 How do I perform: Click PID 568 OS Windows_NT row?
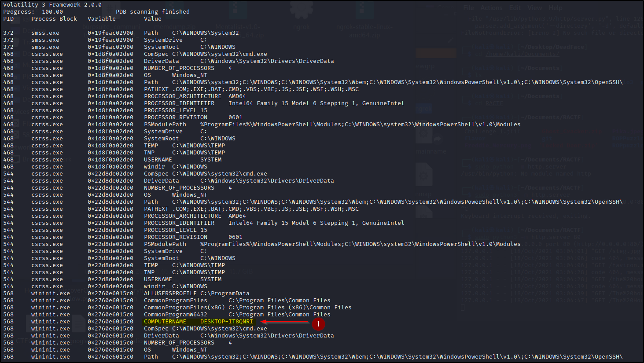tap(105, 350)
